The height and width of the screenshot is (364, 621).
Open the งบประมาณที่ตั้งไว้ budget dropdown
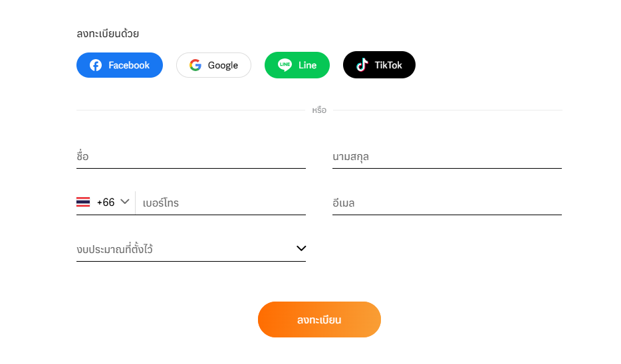[x=191, y=249]
